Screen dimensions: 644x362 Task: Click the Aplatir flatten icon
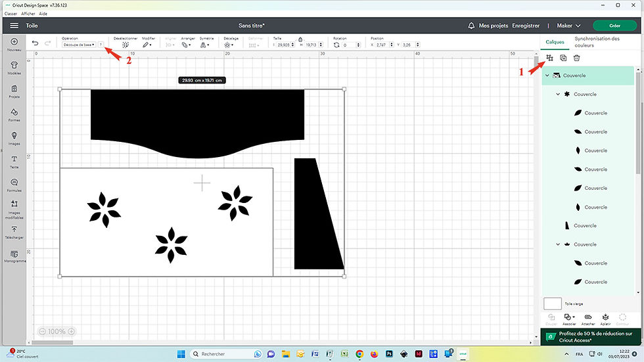pyautogui.click(x=605, y=317)
